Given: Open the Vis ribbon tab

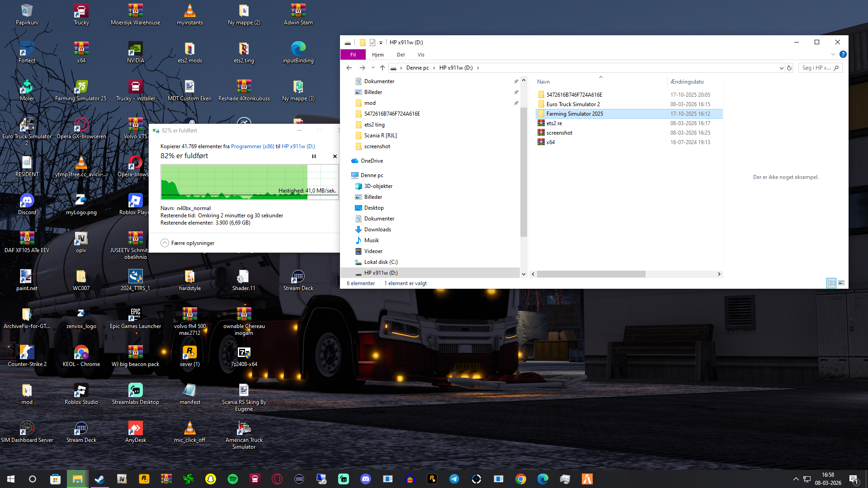Looking at the screenshot, I should [421, 55].
